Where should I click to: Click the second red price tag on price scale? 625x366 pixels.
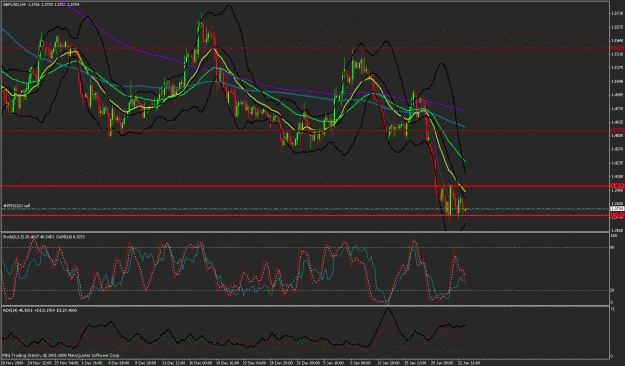tap(617, 130)
